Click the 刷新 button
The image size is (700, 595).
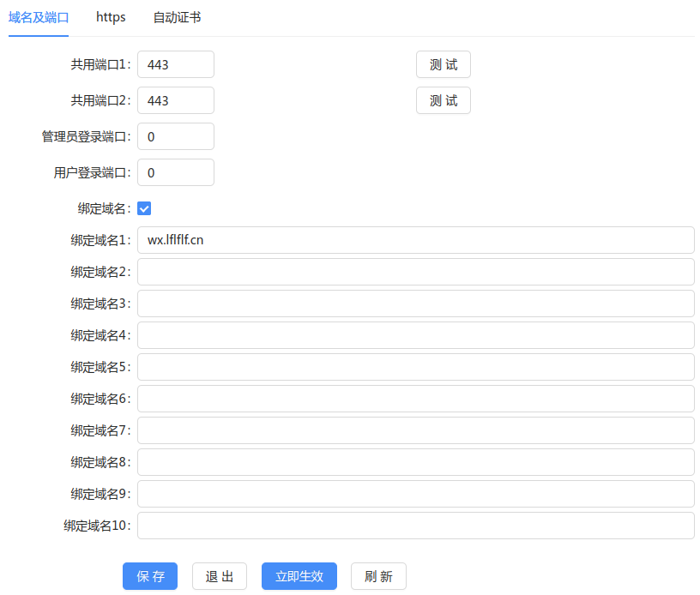(378, 576)
